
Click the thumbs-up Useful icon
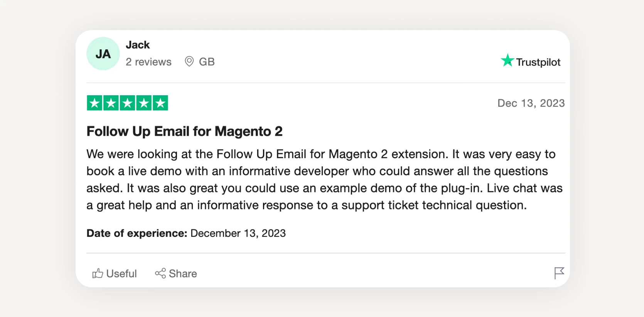[98, 273]
